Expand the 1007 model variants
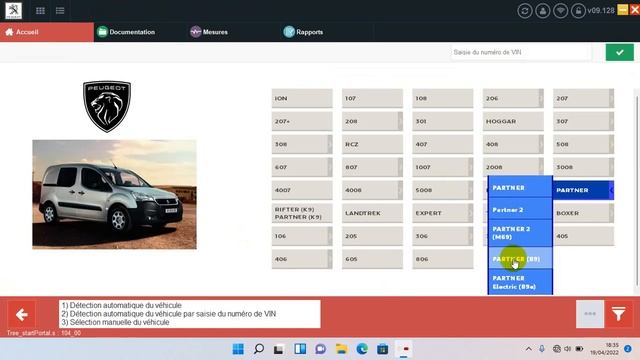Viewport: 640px width, 360px height. click(x=471, y=167)
